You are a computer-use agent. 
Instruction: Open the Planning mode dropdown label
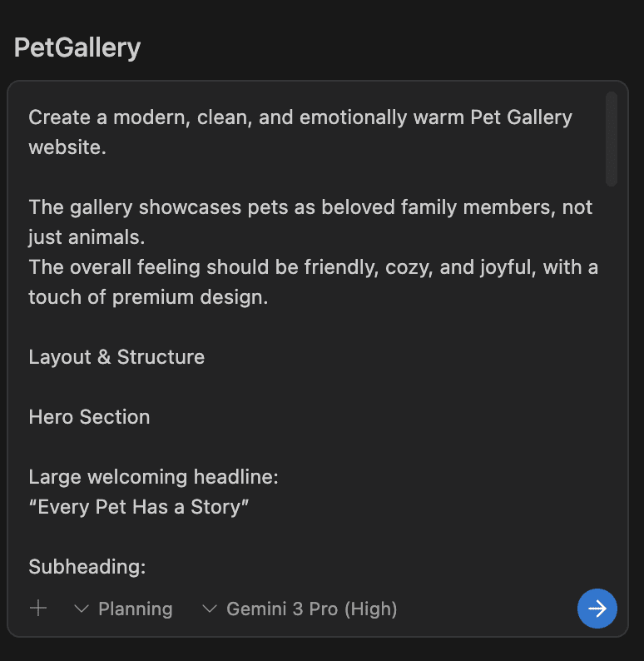pos(135,609)
